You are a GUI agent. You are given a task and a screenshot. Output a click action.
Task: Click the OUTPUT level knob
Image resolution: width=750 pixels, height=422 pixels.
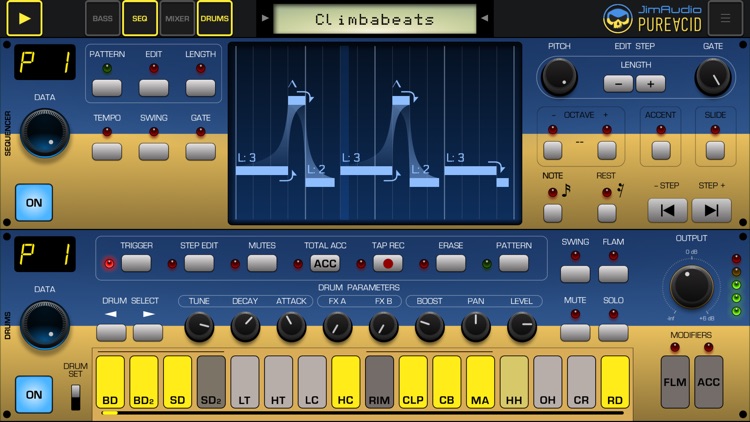point(691,287)
